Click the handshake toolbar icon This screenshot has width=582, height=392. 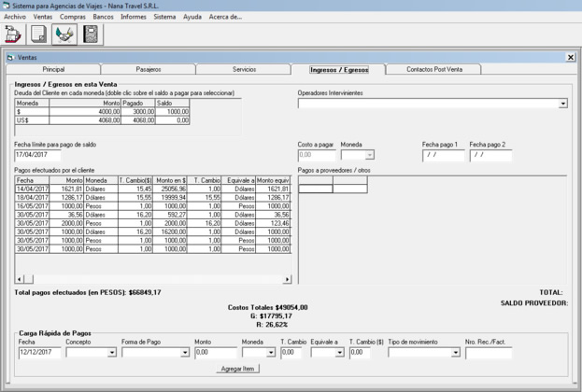click(x=64, y=35)
